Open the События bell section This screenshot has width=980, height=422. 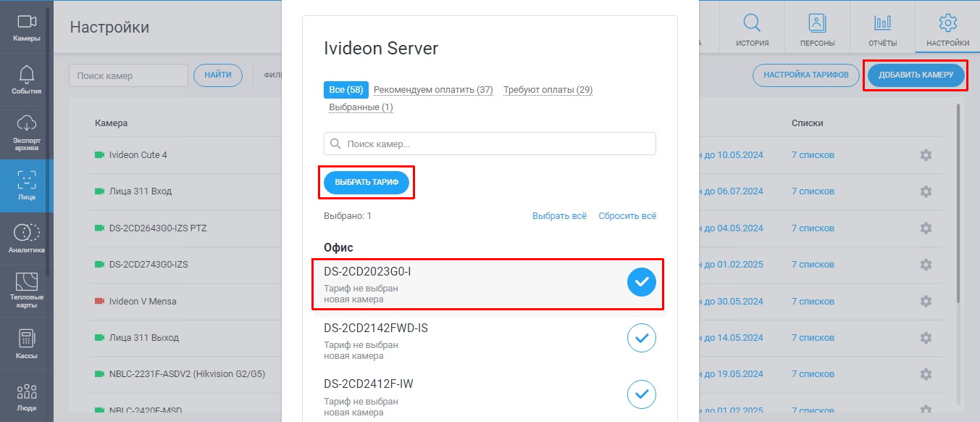[x=27, y=80]
